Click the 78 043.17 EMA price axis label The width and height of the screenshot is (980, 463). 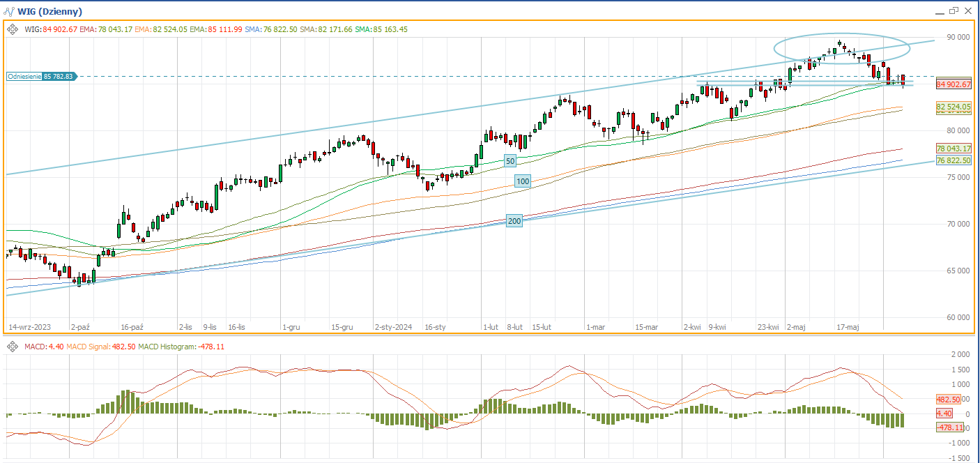954,149
